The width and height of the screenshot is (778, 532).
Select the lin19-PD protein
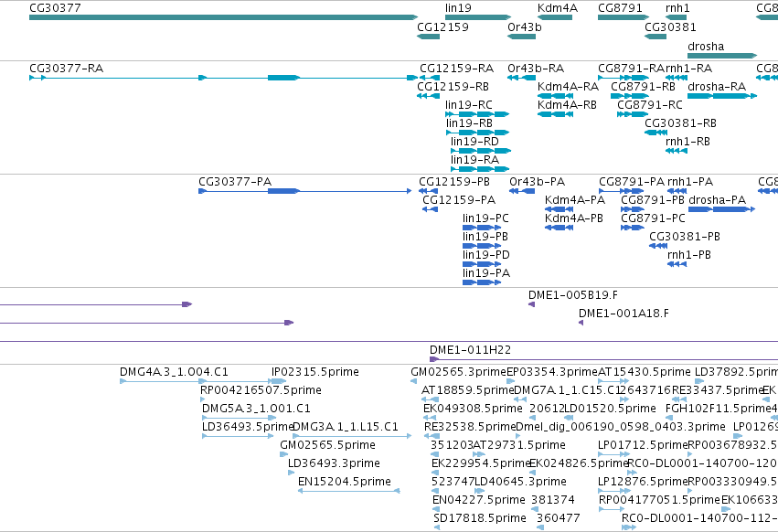pyautogui.click(x=482, y=264)
